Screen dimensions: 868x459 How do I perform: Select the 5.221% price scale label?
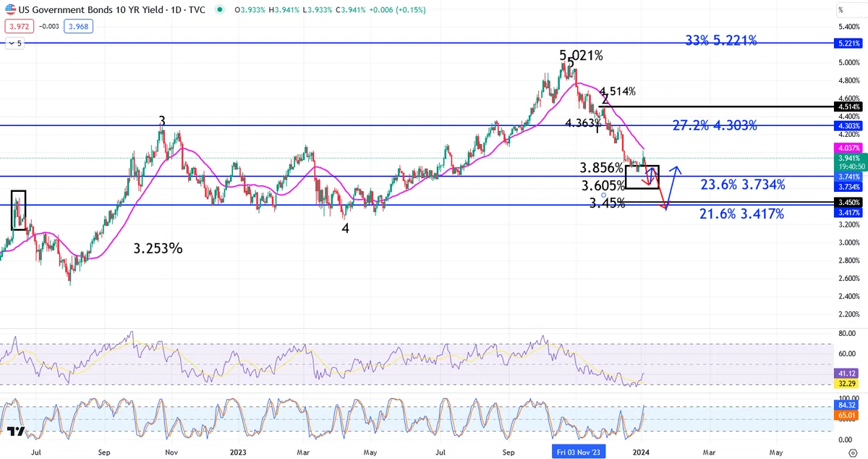pos(850,43)
